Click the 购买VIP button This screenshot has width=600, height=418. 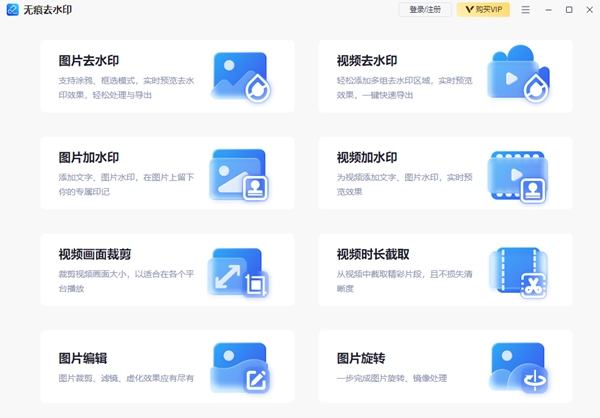483,9
